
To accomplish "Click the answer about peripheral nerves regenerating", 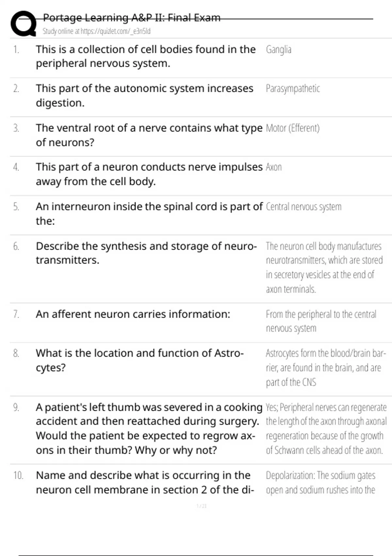I will 326,428.
